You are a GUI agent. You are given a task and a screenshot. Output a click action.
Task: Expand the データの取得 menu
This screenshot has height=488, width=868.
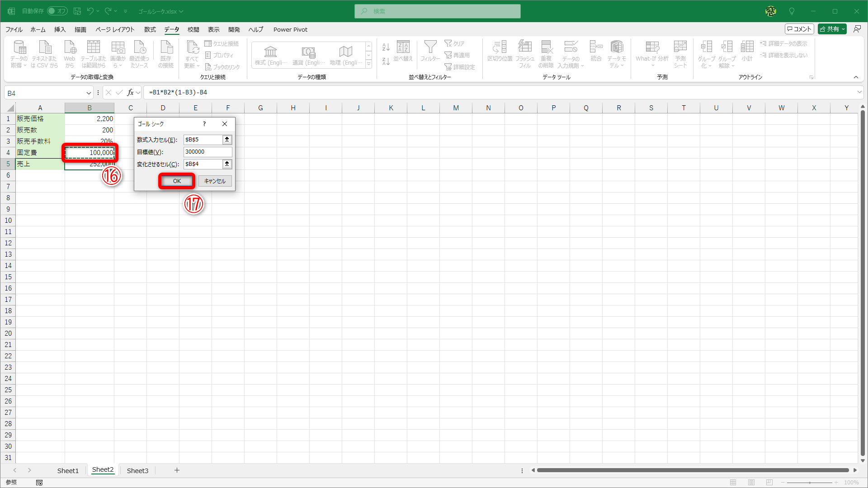click(19, 53)
